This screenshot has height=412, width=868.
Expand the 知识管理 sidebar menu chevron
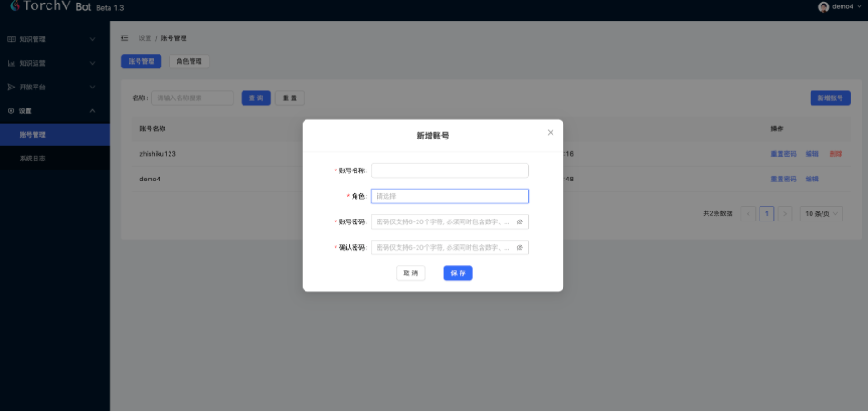point(92,39)
